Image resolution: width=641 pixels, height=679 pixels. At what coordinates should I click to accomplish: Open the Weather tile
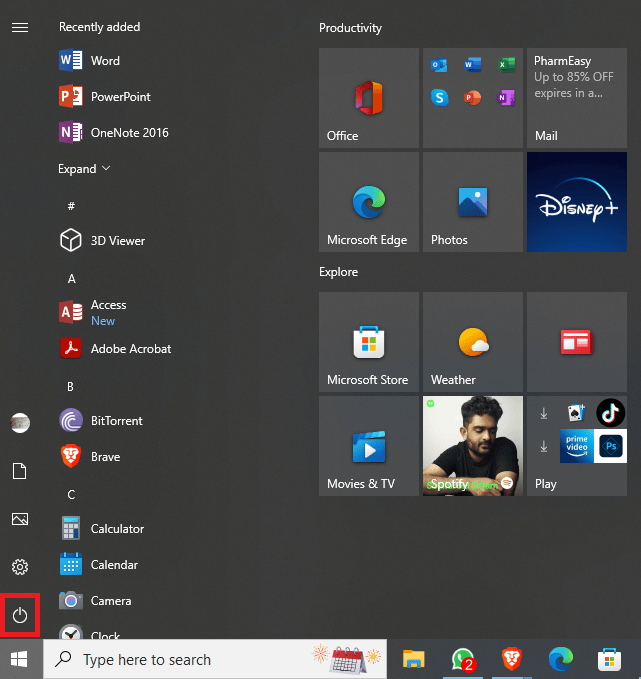click(473, 342)
